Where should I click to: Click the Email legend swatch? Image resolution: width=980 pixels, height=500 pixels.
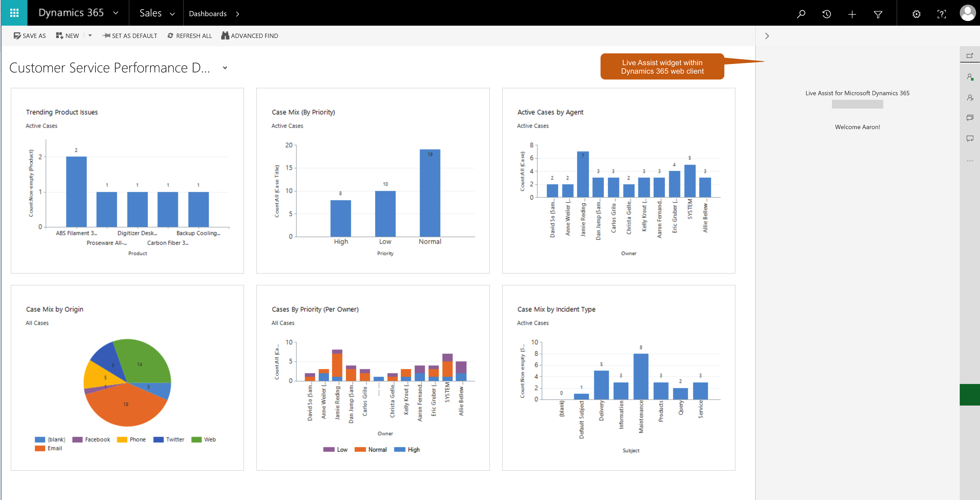40,448
